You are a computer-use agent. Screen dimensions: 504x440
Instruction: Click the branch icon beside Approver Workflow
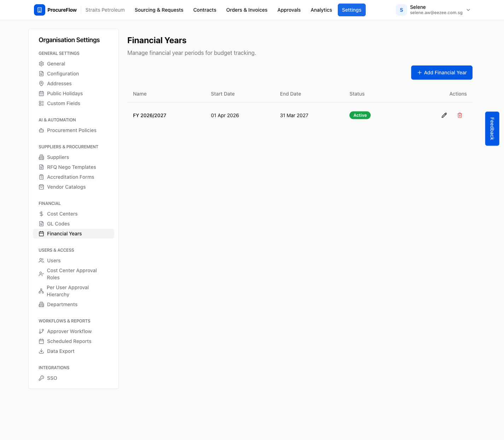click(41, 331)
